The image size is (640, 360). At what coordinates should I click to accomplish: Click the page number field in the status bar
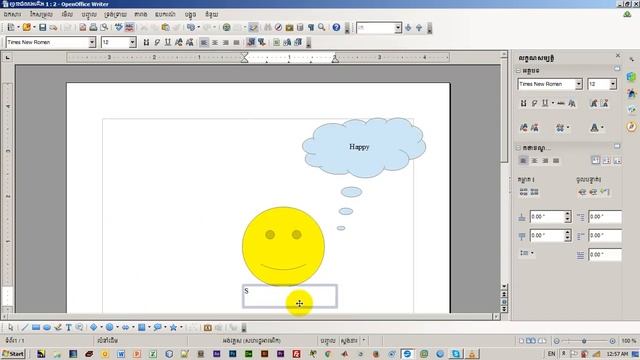pyautogui.click(x=15, y=340)
